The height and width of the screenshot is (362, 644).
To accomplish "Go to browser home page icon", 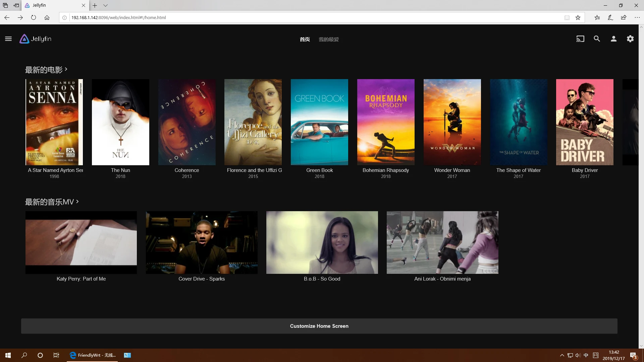I will pyautogui.click(x=47, y=17).
